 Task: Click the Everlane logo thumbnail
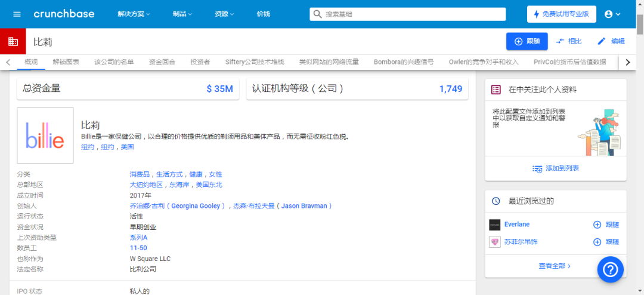[494, 225]
